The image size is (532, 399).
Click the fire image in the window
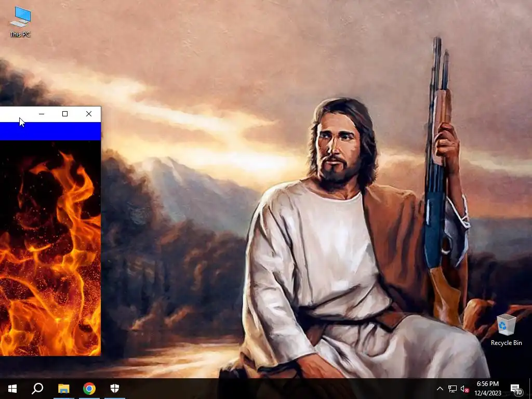[x=50, y=248]
